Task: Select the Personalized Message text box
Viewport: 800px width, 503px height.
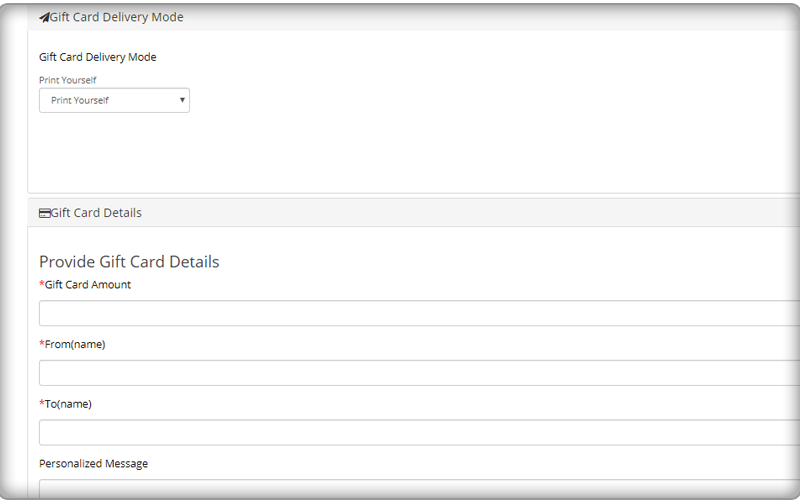Action: tap(419, 488)
